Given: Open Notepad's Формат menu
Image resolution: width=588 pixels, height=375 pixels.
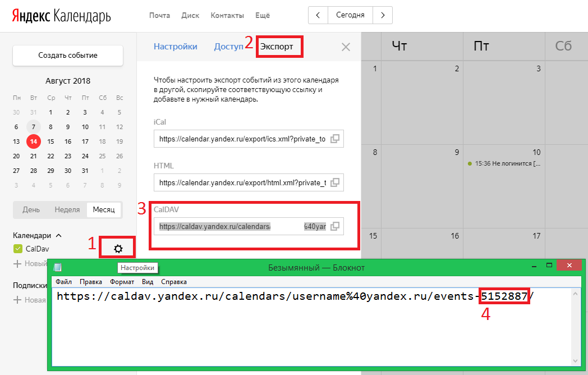Looking at the screenshot, I should click(122, 282).
